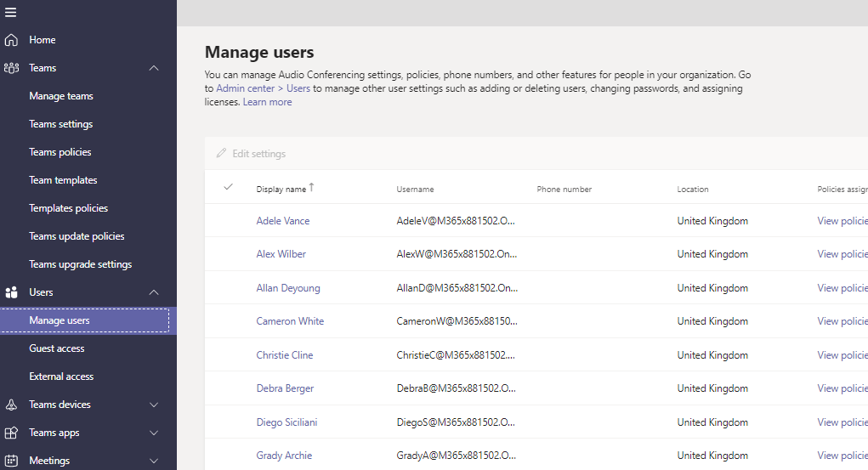Click the Learn more link
Image resolution: width=868 pixels, height=470 pixels.
[267, 102]
